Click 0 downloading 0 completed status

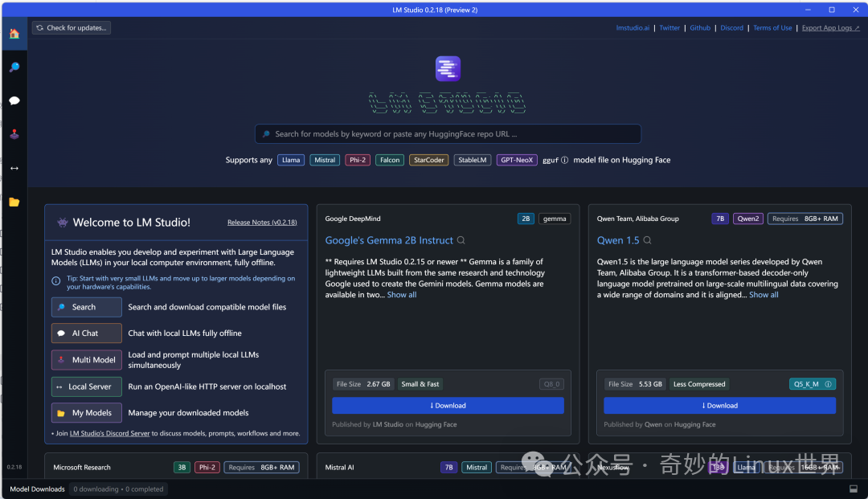(118, 489)
